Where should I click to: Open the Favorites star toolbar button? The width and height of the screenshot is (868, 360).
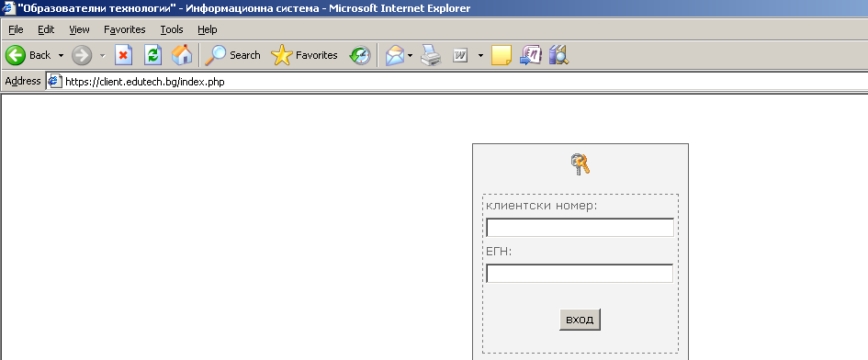pos(304,55)
